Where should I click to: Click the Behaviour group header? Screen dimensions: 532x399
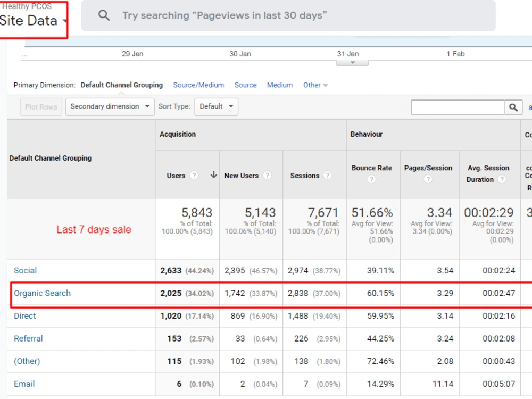tap(367, 134)
